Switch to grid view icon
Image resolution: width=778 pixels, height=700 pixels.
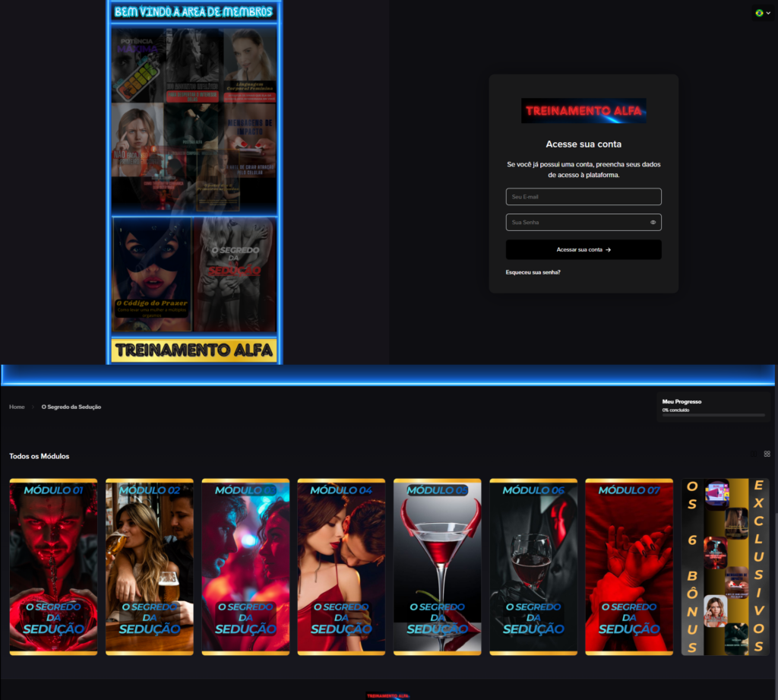tap(767, 454)
